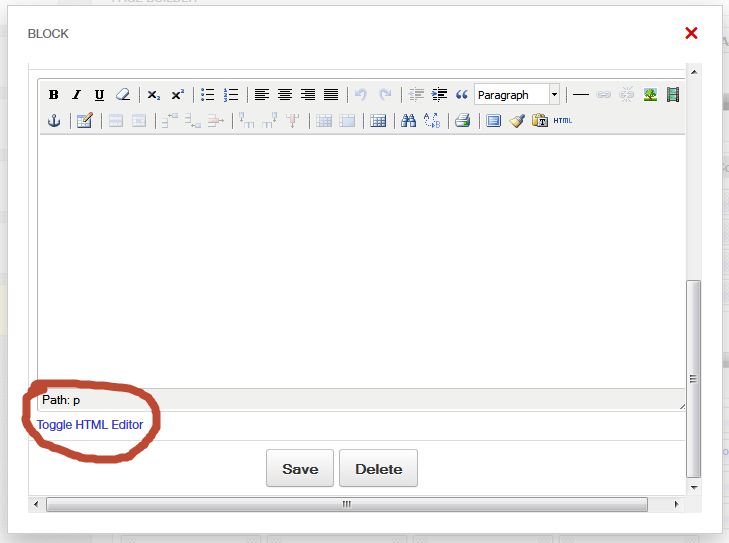Screen dimensions: 729x543
Task: Click the delete column icon
Action: pyautogui.click(x=293, y=121)
